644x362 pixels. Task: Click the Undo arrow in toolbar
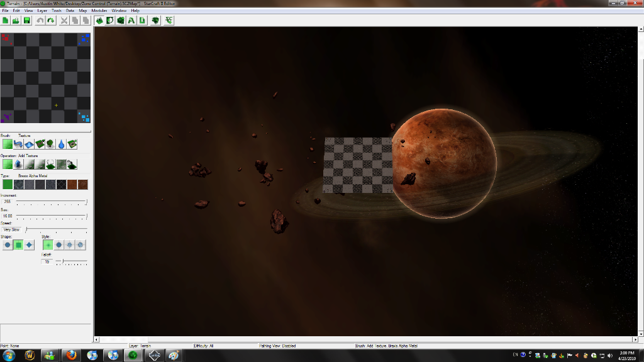[x=40, y=21]
